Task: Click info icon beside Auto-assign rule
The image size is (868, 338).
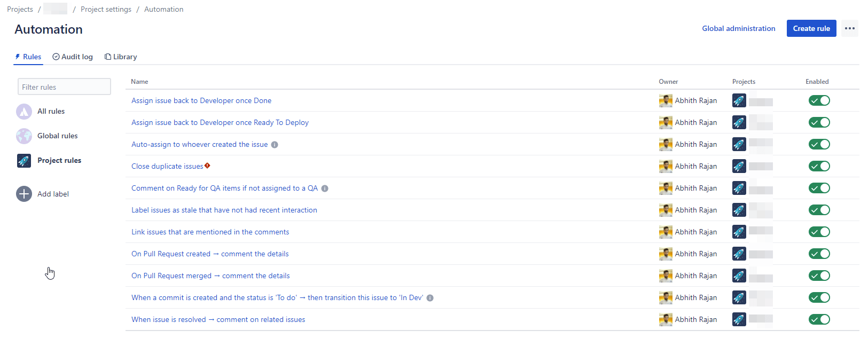Action: tap(275, 145)
